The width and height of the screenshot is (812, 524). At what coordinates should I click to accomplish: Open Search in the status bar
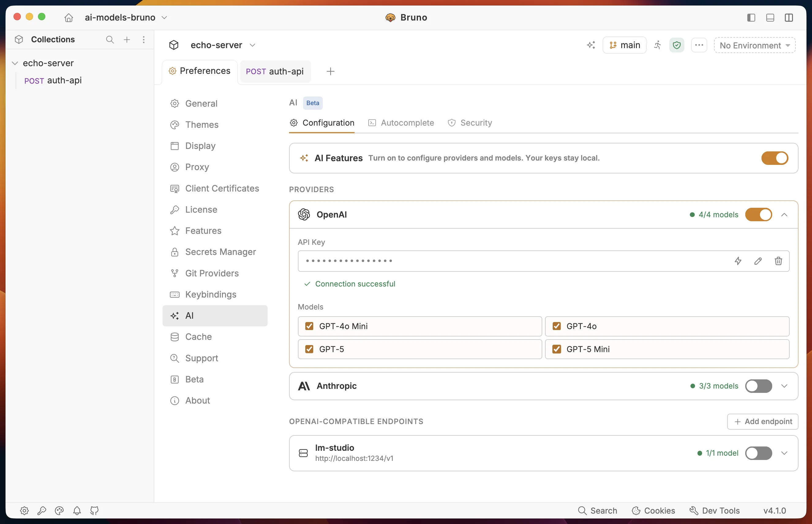pyautogui.click(x=598, y=511)
